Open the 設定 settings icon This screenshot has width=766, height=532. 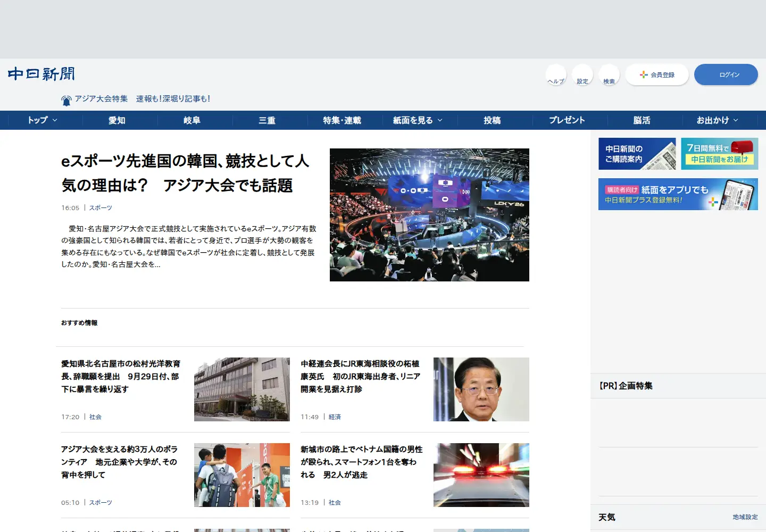point(582,74)
